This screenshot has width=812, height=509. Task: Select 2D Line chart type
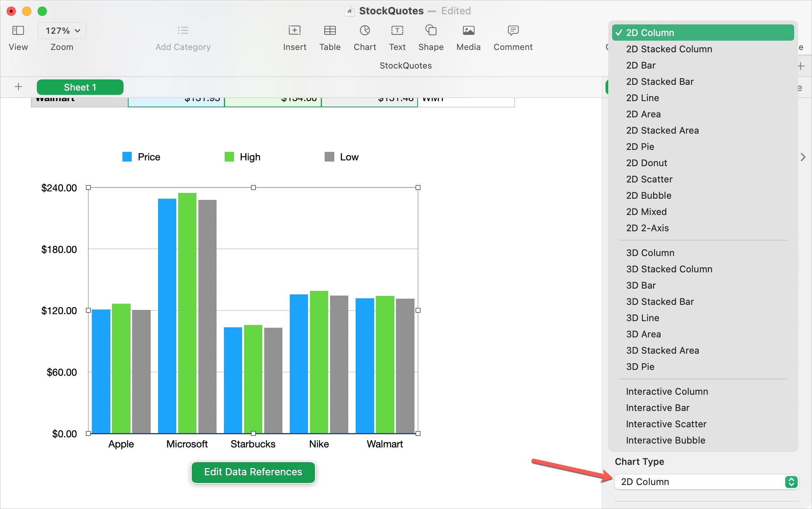(703, 98)
